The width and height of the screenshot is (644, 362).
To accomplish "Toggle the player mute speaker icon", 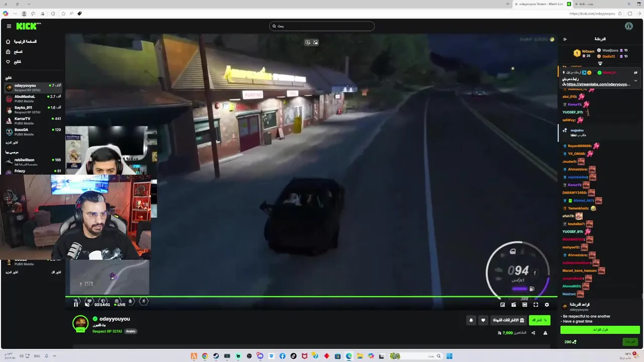I will 87,305.
